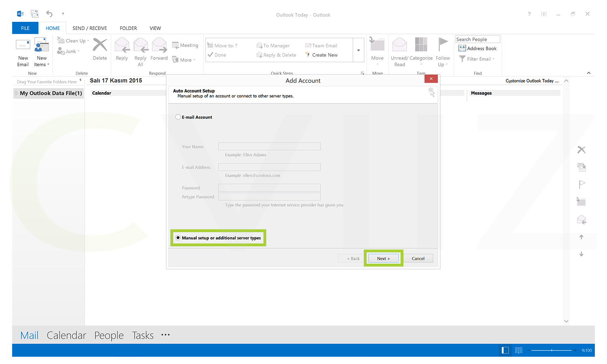This screenshot has height=364, width=607.
Task: Toggle Unread/Read status
Action: pos(399,53)
